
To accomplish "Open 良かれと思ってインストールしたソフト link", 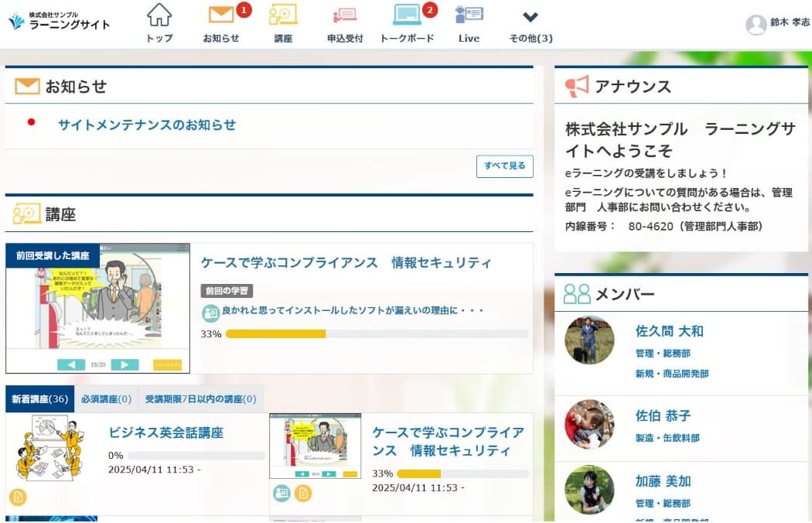I will (352, 310).
